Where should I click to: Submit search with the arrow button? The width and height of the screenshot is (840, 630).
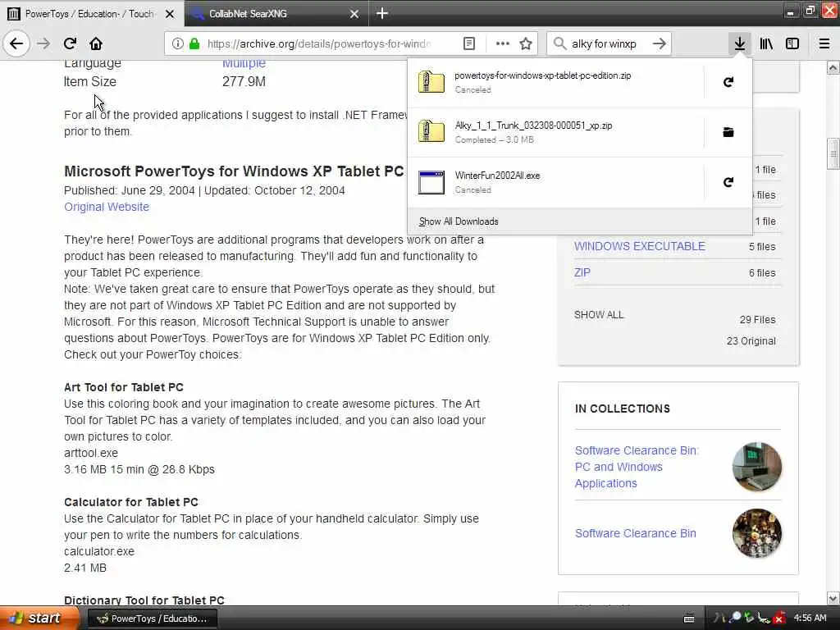[660, 43]
